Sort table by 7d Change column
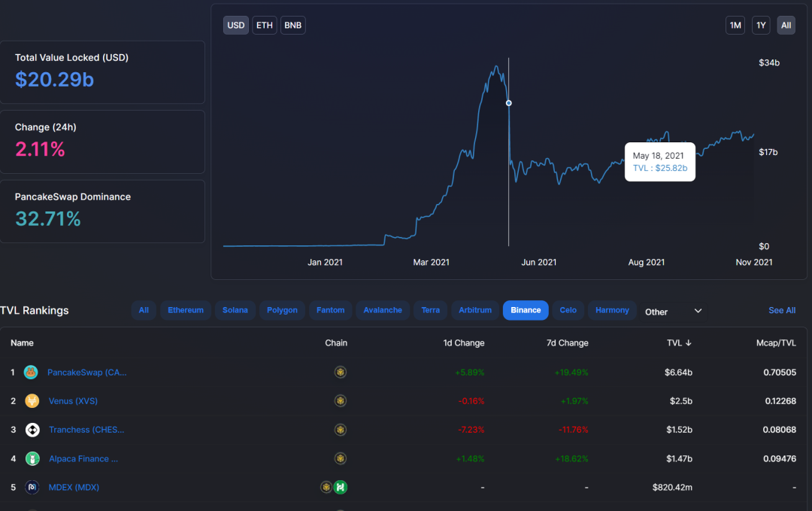The width and height of the screenshot is (812, 511). [568, 343]
